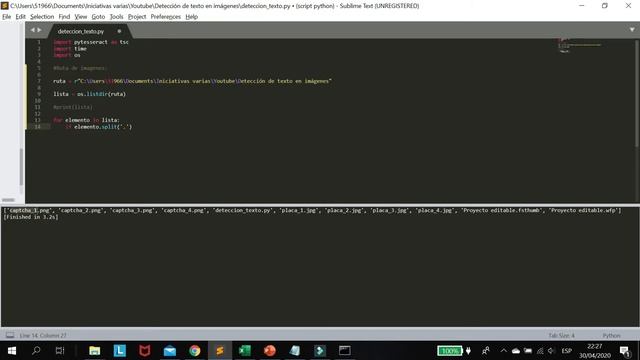Image resolution: width=640 pixels, height=360 pixels.
Task: Click the unsaved dot on deteccion_texto.py tab
Action: tap(119, 31)
